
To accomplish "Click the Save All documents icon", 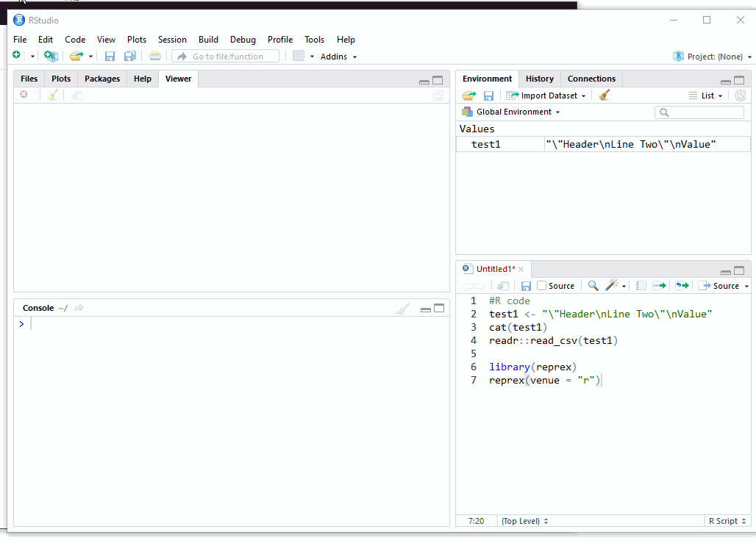I will 129,57.
